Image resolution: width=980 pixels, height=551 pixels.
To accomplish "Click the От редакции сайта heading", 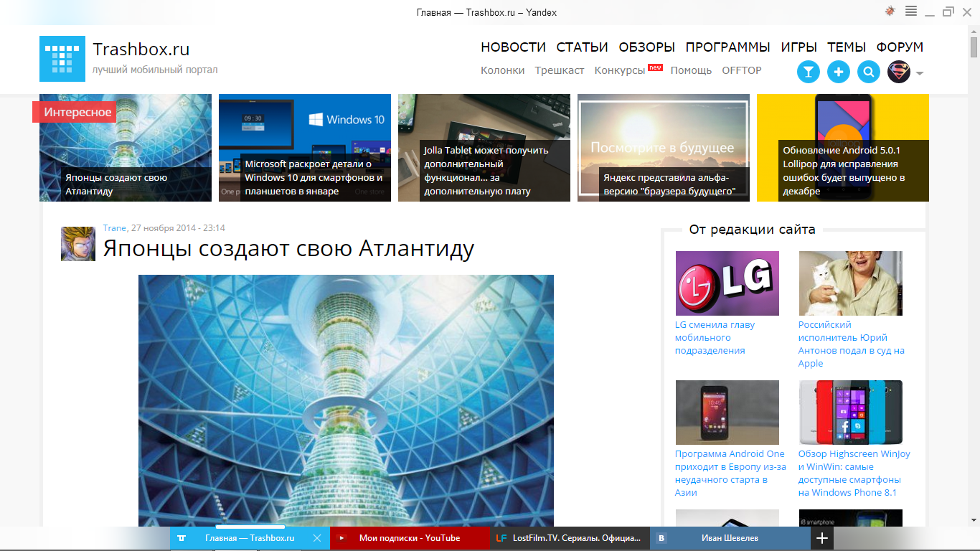I will click(x=752, y=230).
